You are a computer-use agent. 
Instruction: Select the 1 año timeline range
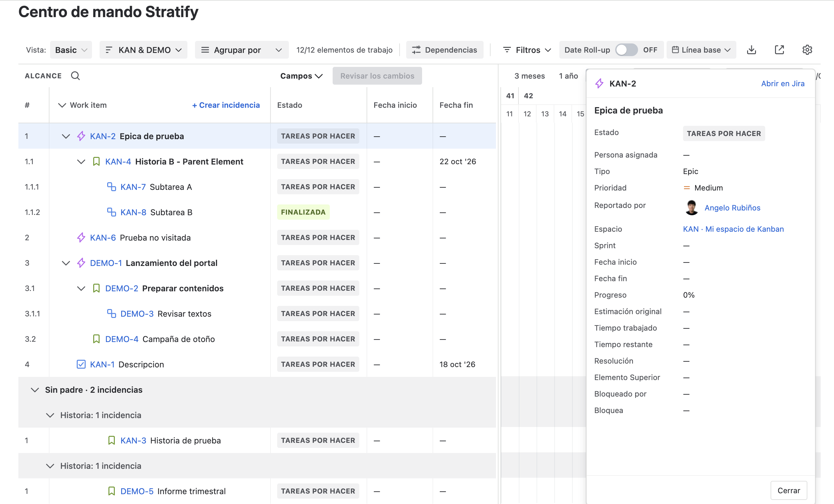[569, 76]
